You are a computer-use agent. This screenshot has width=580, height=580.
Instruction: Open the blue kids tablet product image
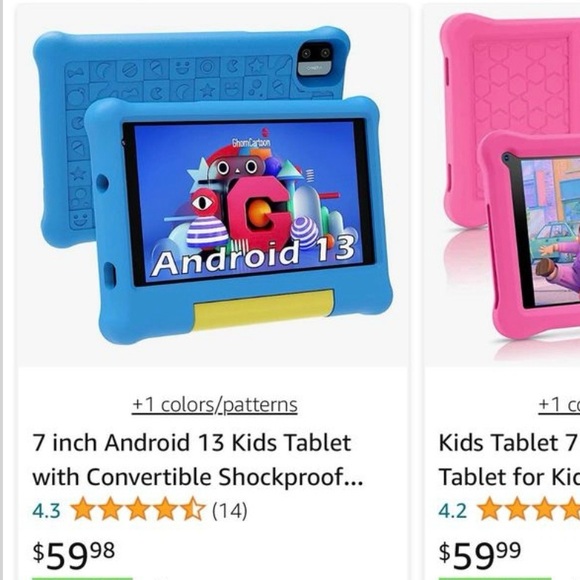tap(213, 185)
